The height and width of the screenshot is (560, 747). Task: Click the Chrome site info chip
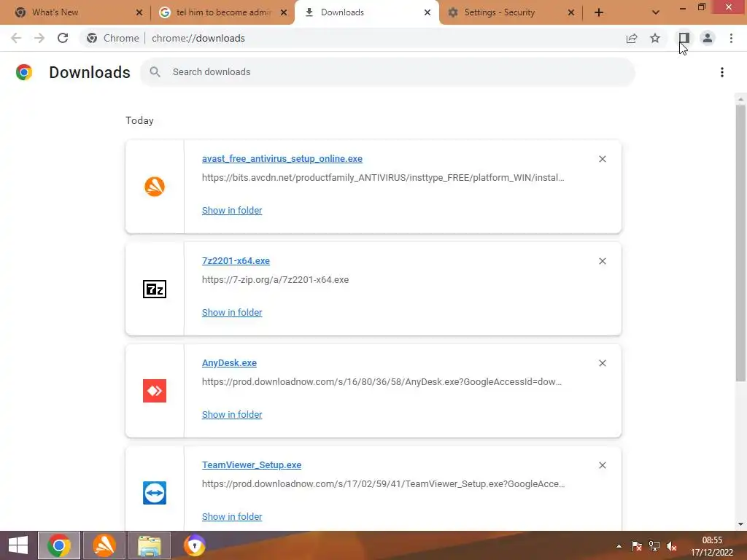[113, 38]
